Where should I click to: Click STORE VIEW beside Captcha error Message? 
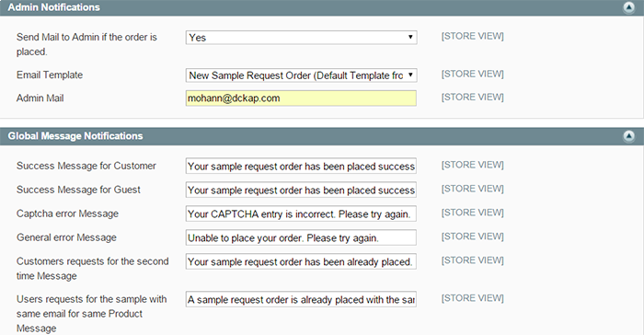point(472,213)
